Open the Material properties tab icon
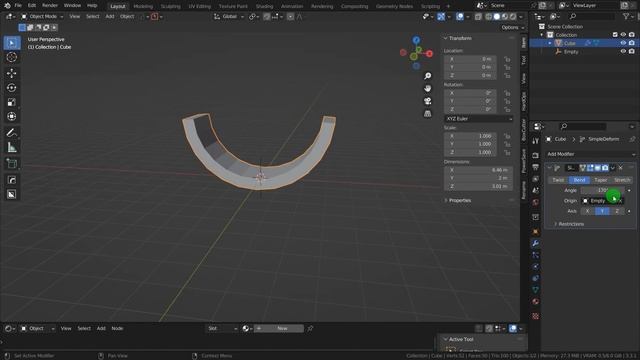The height and width of the screenshot is (360, 640). tap(535, 302)
